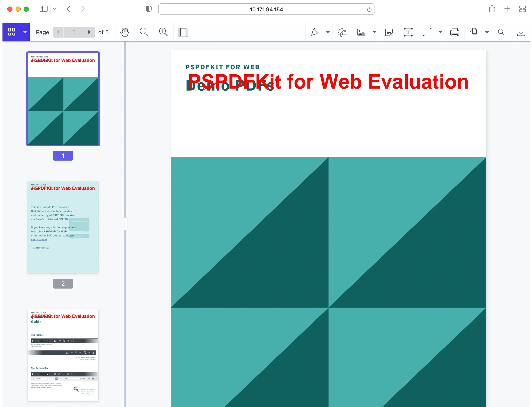Add a note annotation
The image size is (532, 407).
389,32
